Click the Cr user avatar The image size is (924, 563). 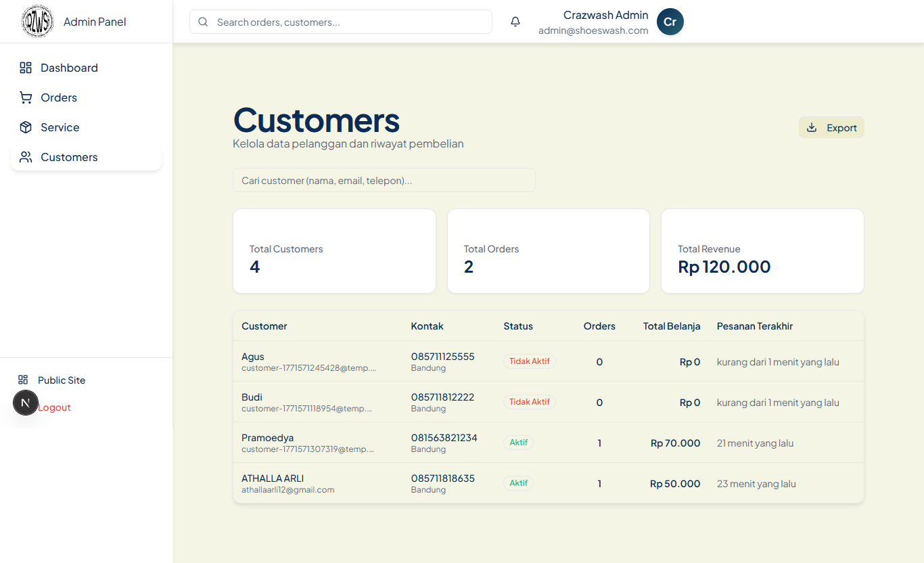670,22
